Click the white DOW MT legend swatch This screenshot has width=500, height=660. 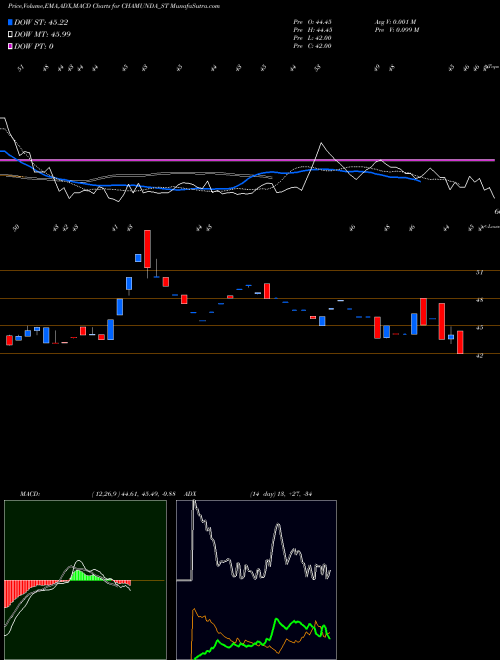click(10, 35)
